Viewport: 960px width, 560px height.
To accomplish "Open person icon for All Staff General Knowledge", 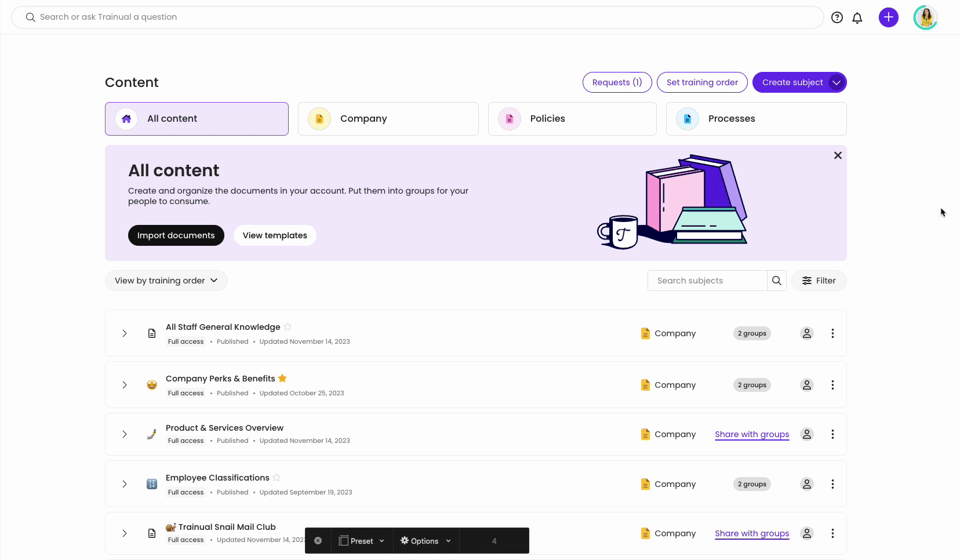I will (x=806, y=333).
